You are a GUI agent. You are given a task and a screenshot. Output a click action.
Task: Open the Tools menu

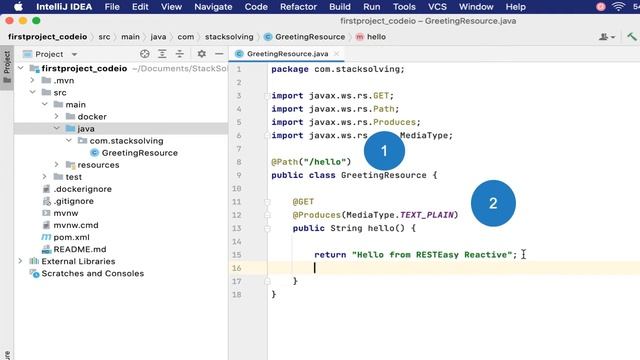pos(404,7)
